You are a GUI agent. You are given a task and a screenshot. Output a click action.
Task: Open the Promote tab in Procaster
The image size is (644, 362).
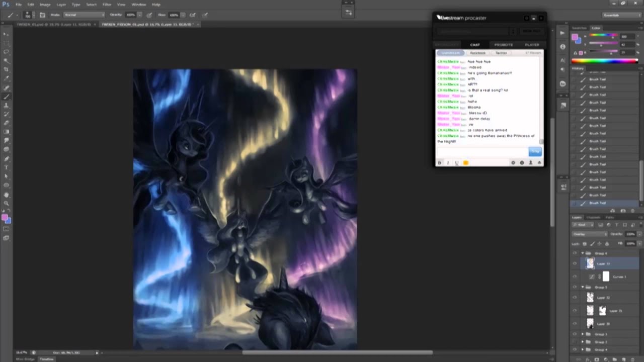point(503,45)
